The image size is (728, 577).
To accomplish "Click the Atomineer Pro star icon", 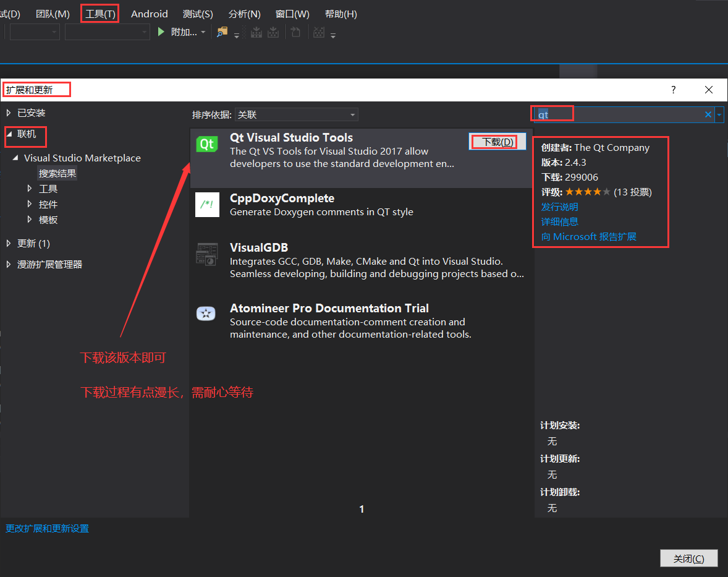I will click(x=206, y=314).
